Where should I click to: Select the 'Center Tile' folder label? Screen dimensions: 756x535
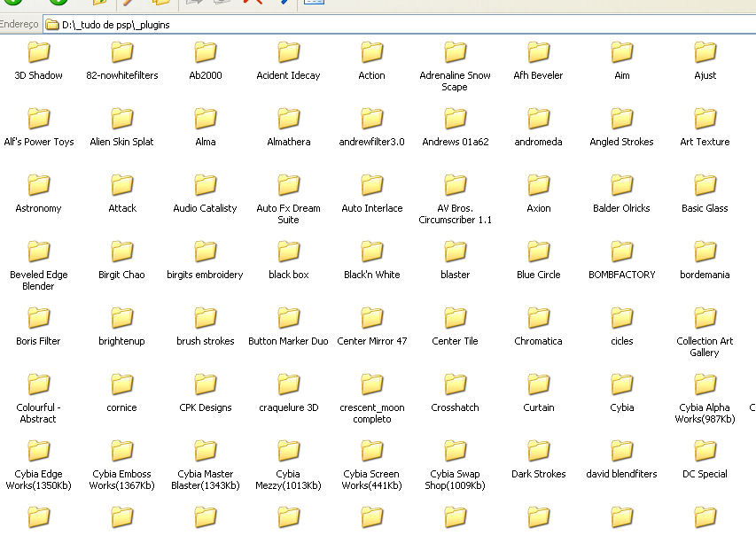pyautogui.click(x=456, y=341)
